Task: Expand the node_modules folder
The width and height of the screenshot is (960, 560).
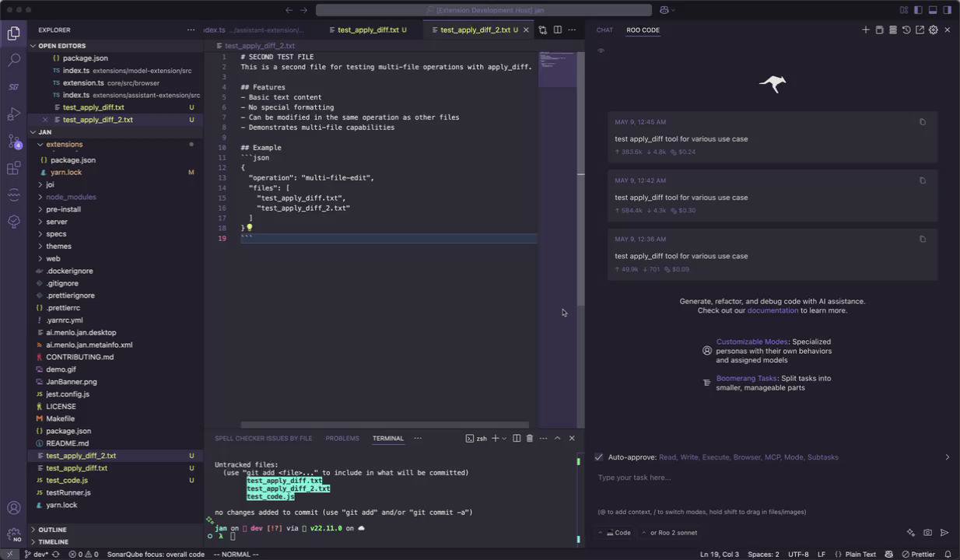Action: click(115, 197)
